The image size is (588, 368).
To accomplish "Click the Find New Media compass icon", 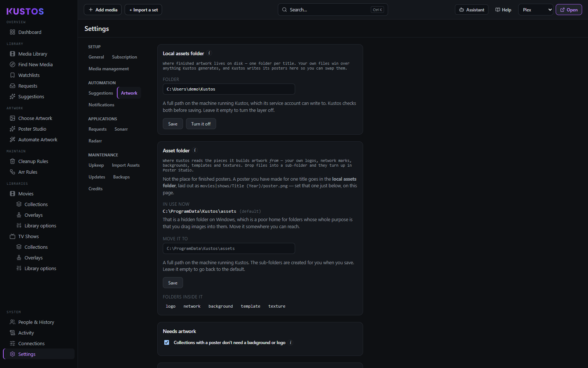I will point(12,64).
